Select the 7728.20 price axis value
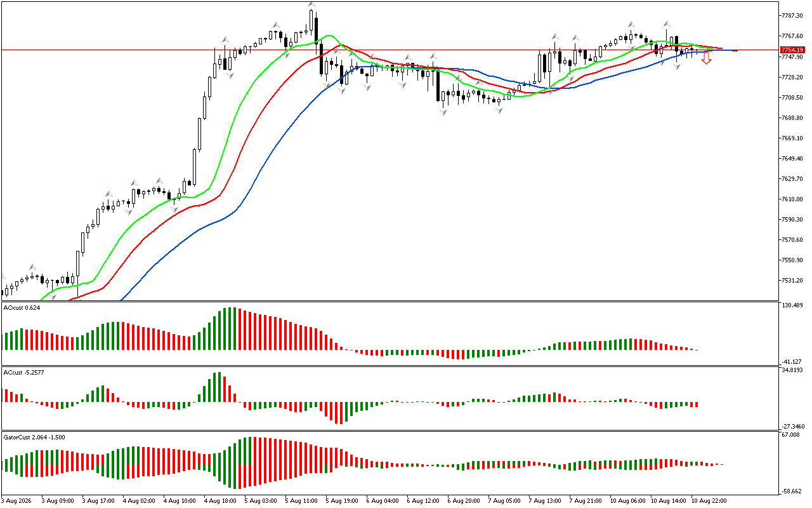 [791, 77]
